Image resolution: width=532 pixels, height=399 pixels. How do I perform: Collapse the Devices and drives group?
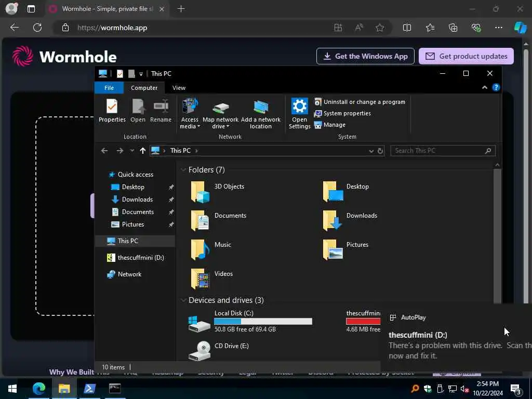pyautogui.click(x=183, y=300)
